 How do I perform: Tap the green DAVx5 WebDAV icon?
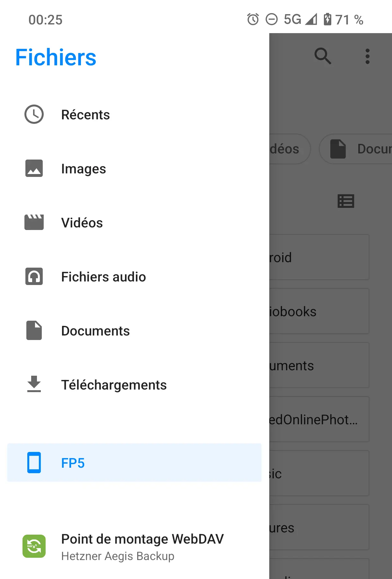34,546
